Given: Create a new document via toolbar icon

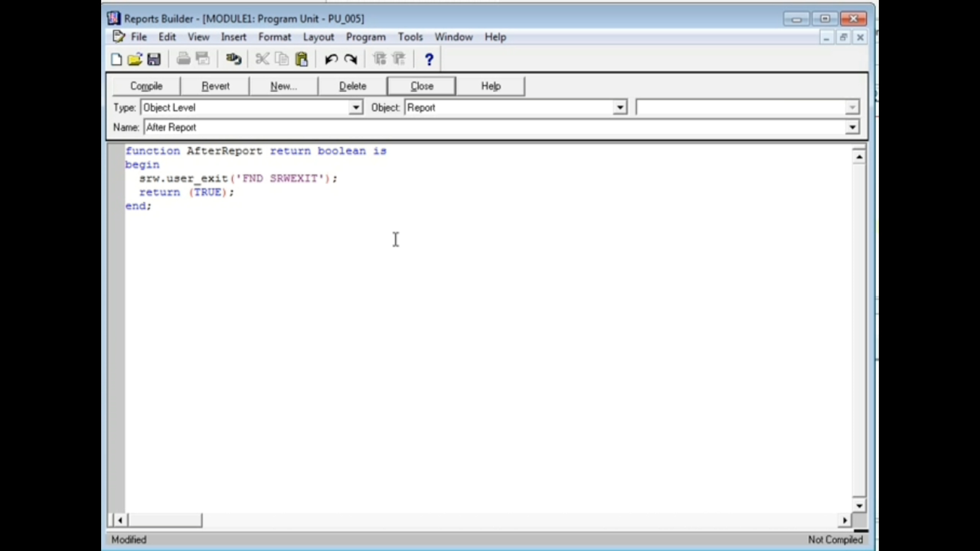Looking at the screenshot, I should click(x=116, y=59).
